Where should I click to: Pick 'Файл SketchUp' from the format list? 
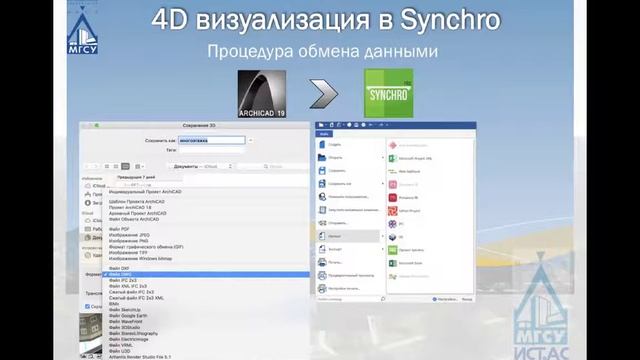(125, 310)
